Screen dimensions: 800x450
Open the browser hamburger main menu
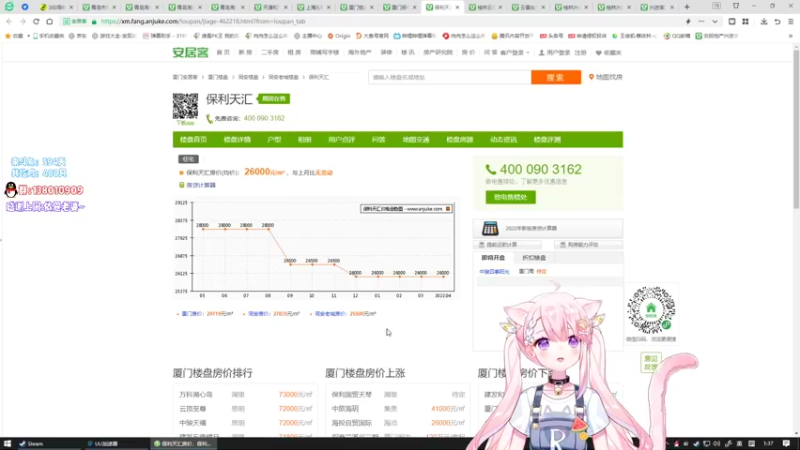(790, 21)
